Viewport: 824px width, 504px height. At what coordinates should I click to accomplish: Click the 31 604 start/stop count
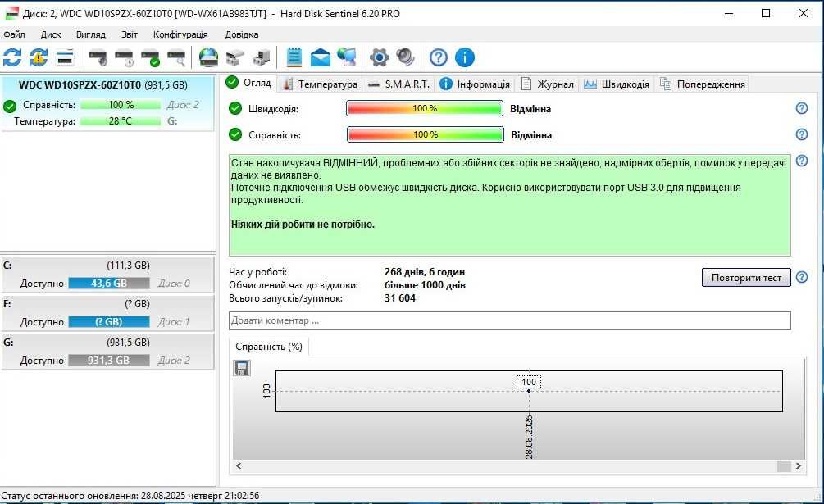(400, 298)
